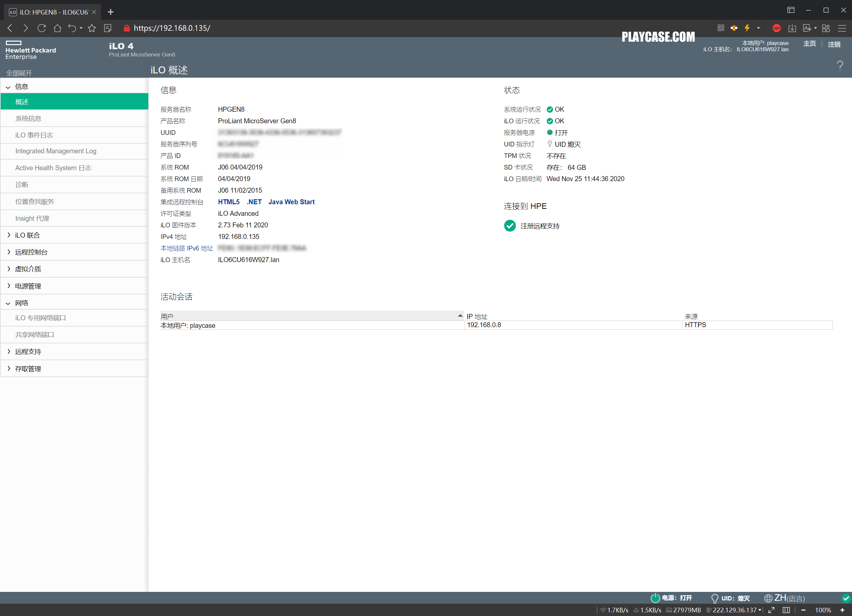Open 系统信息 page
Image resolution: width=852 pixels, height=616 pixels.
click(74, 118)
